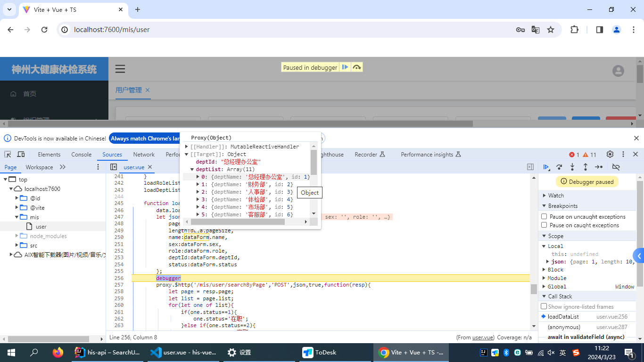Open navigator pane three-dot menu
The height and width of the screenshot is (362, 644).
98,167
